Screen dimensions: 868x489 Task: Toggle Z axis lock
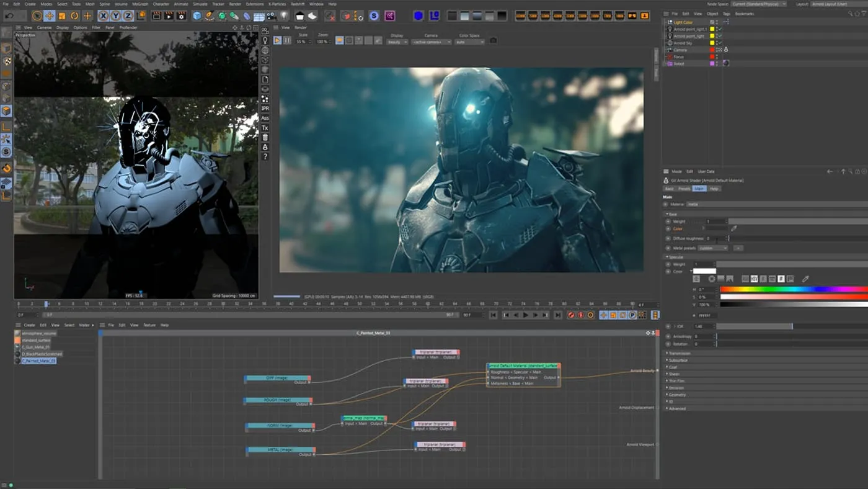point(128,16)
